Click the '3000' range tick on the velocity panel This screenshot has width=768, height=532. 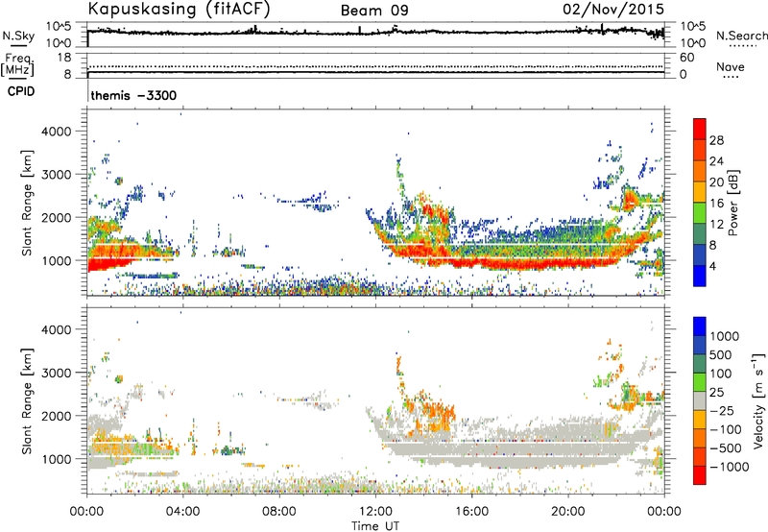[x=57, y=373]
